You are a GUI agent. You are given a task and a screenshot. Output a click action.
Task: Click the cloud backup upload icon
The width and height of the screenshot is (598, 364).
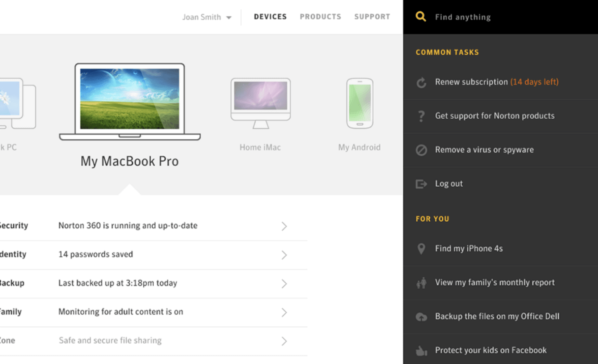[x=421, y=317]
